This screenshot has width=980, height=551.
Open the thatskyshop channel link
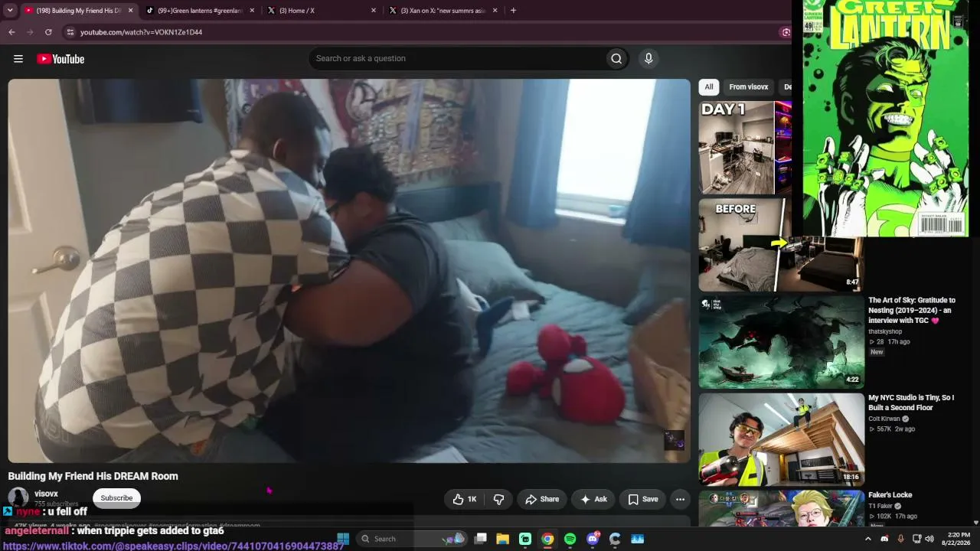tap(885, 331)
